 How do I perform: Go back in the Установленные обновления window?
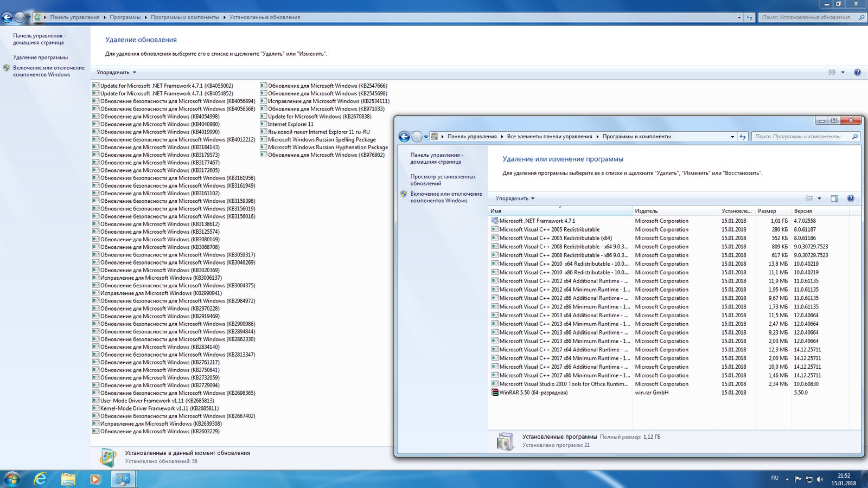7,17
